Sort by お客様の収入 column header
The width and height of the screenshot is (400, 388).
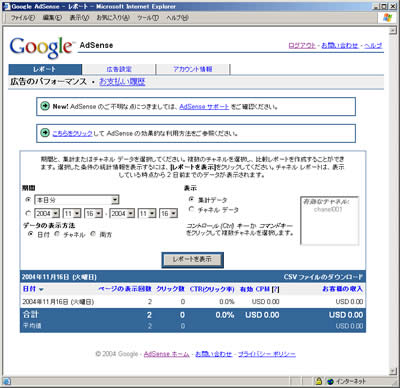pyautogui.click(x=342, y=289)
